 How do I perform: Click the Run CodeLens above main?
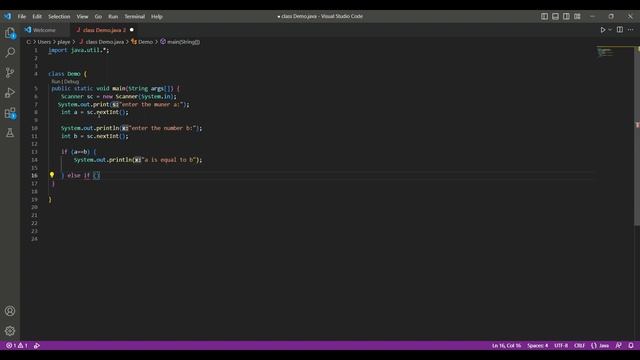tap(56, 82)
